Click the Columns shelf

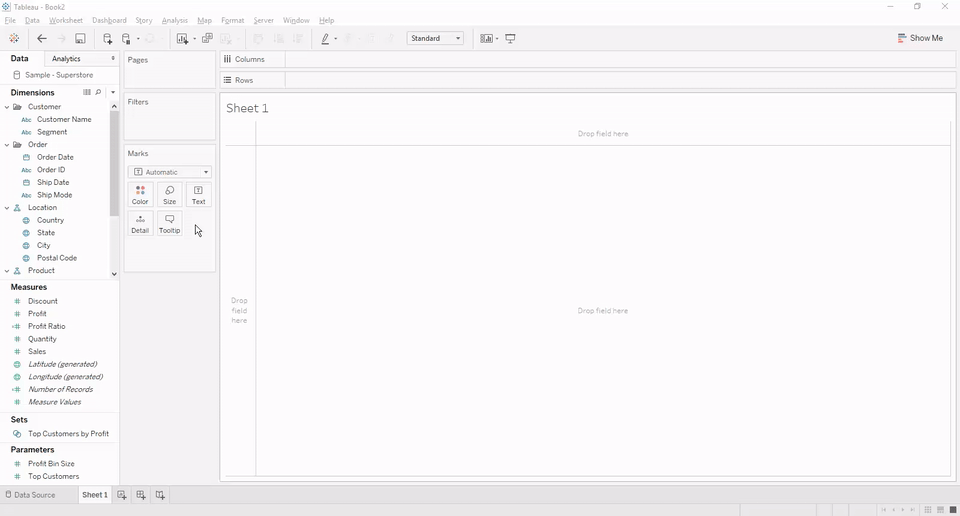588,59
